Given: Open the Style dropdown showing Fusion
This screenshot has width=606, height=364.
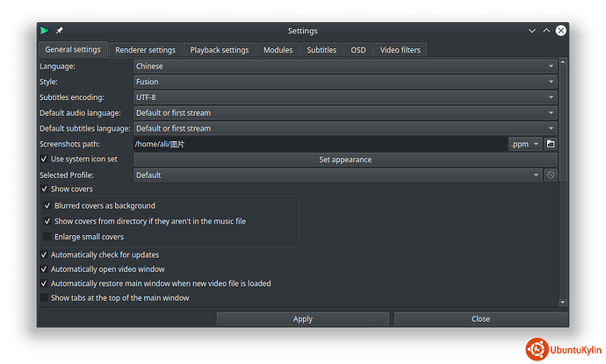Looking at the screenshot, I should pos(345,82).
